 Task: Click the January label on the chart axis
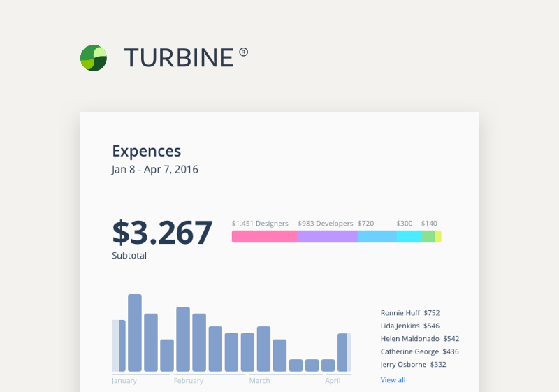click(124, 381)
